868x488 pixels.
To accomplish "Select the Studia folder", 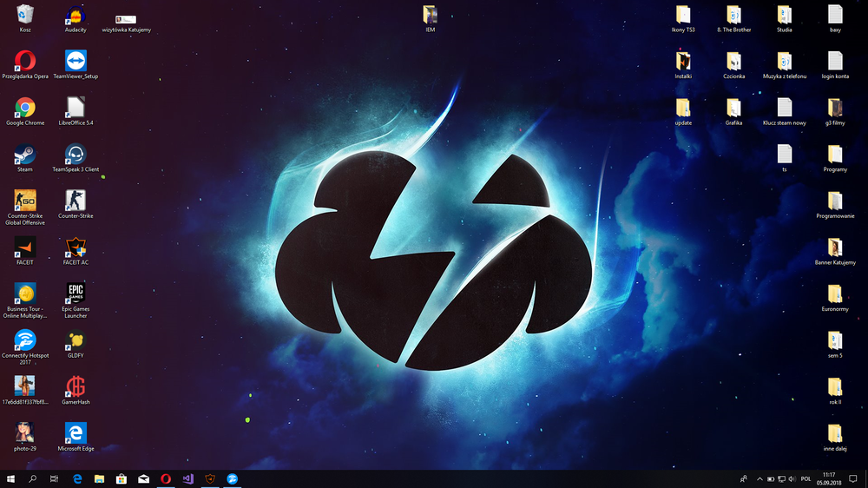I will 785,19.
